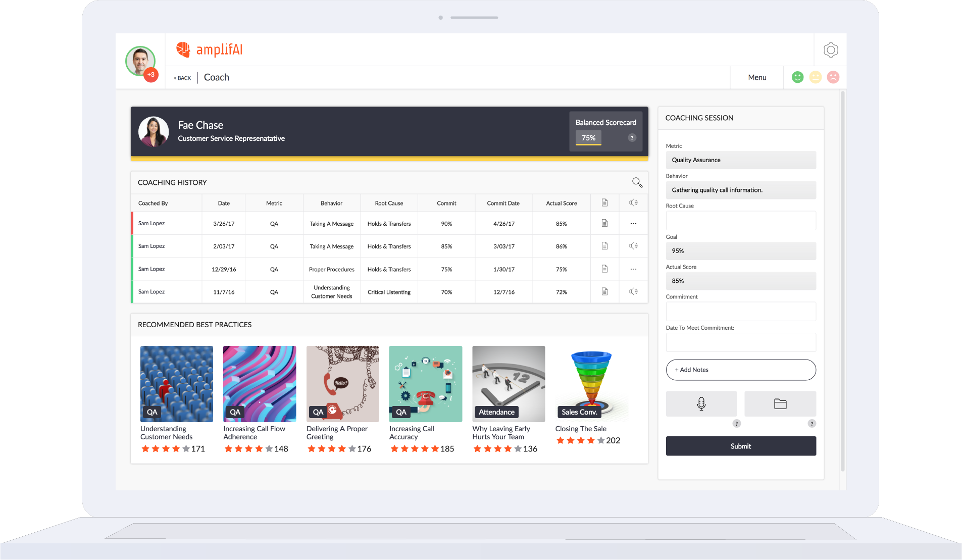Click the 12/7/16 commit date cell
The height and width of the screenshot is (560, 962).
tap(504, 292)
